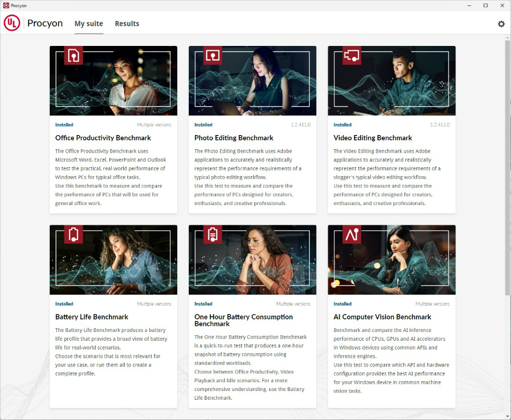
Task: Click the Office Productivity Benchmark card image
Action: tap(113, 81)
